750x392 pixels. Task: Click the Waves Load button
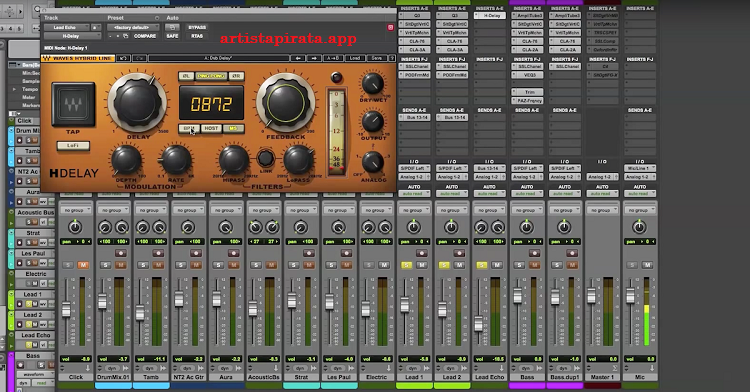[x=355, y=58]
